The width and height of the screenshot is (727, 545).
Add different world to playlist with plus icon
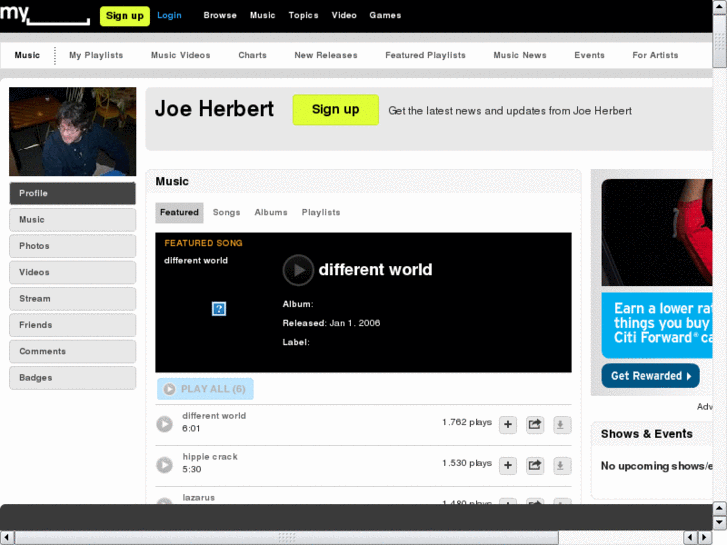(x=508, y=425)
